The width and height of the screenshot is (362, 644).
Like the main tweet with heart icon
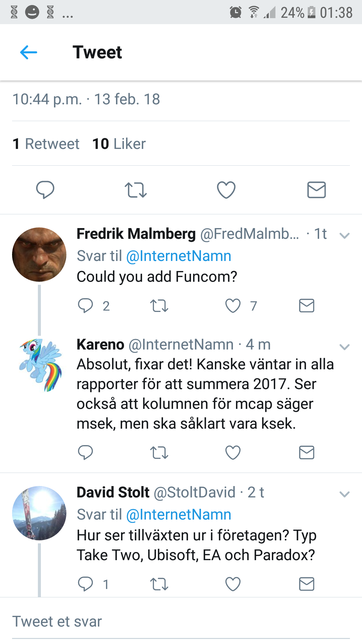226,190
